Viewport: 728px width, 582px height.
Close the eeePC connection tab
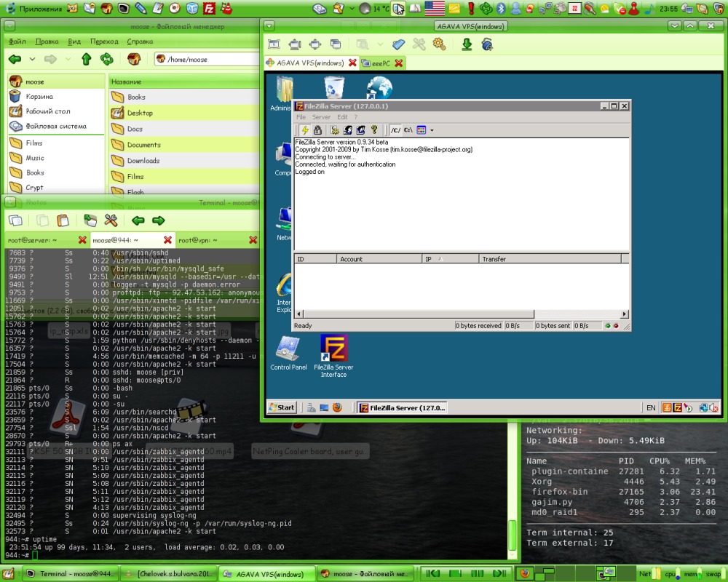[x=398, y=63]
